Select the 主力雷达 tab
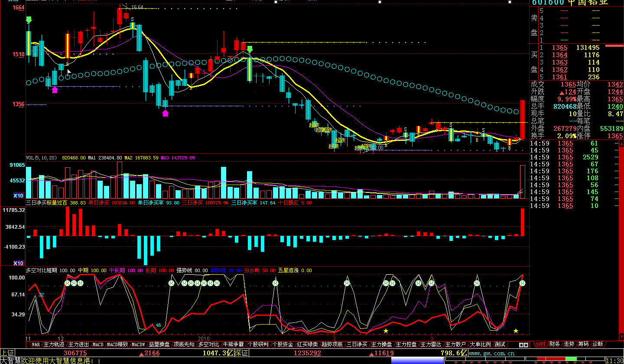 [431, 344]
